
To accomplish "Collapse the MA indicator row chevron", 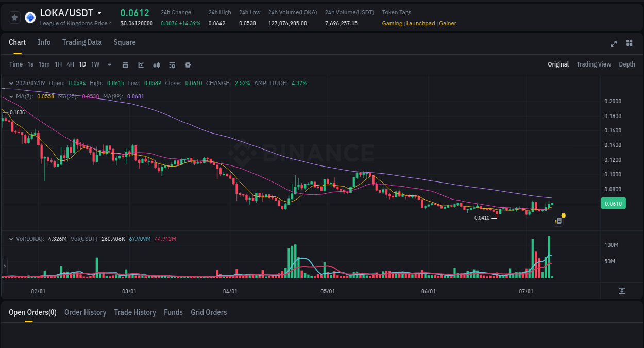I will pos(11,96).
